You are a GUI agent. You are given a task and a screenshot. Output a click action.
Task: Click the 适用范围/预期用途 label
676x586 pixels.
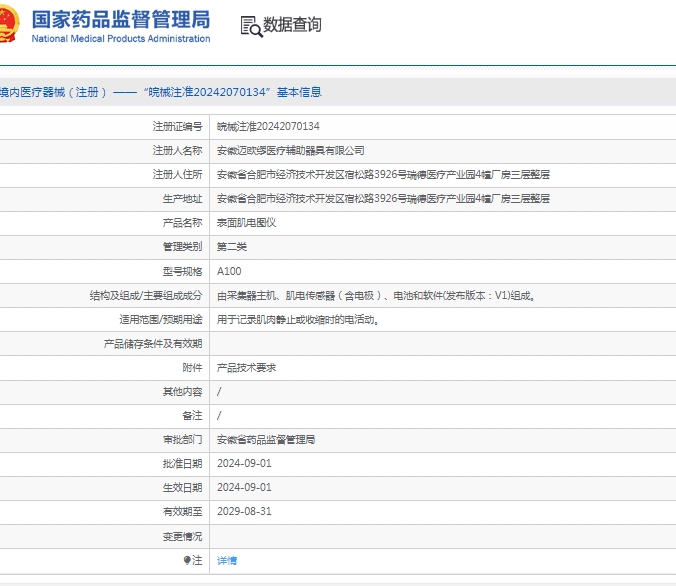(x=161, y=320)
